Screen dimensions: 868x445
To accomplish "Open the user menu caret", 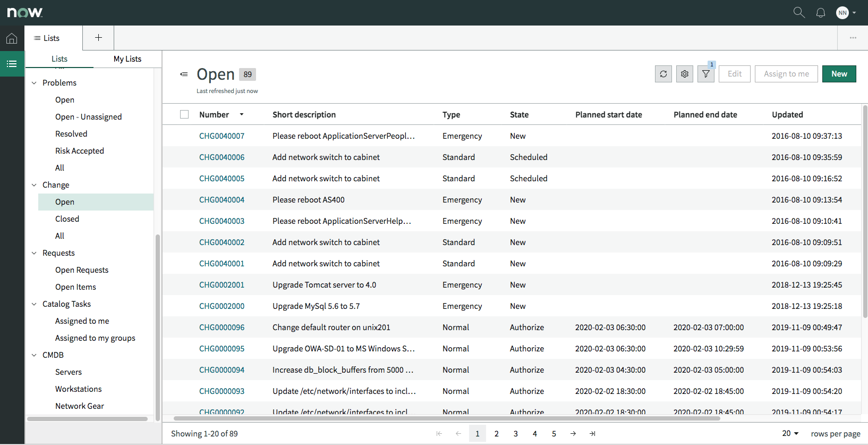I will click(854, 13).
